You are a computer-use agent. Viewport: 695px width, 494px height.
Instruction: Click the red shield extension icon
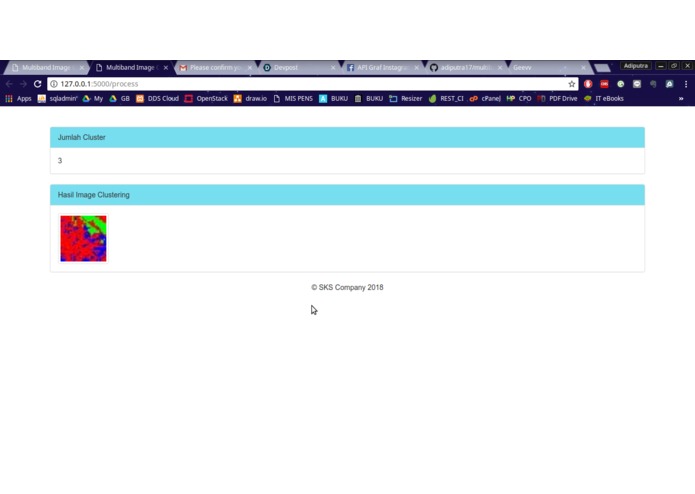click(588, 84)
